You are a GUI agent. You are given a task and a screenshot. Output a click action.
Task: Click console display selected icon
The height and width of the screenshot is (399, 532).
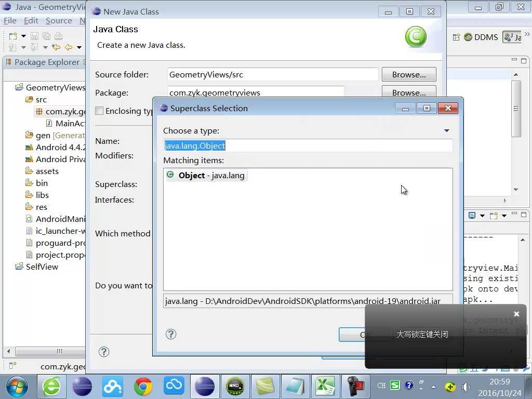pos(472,216)
